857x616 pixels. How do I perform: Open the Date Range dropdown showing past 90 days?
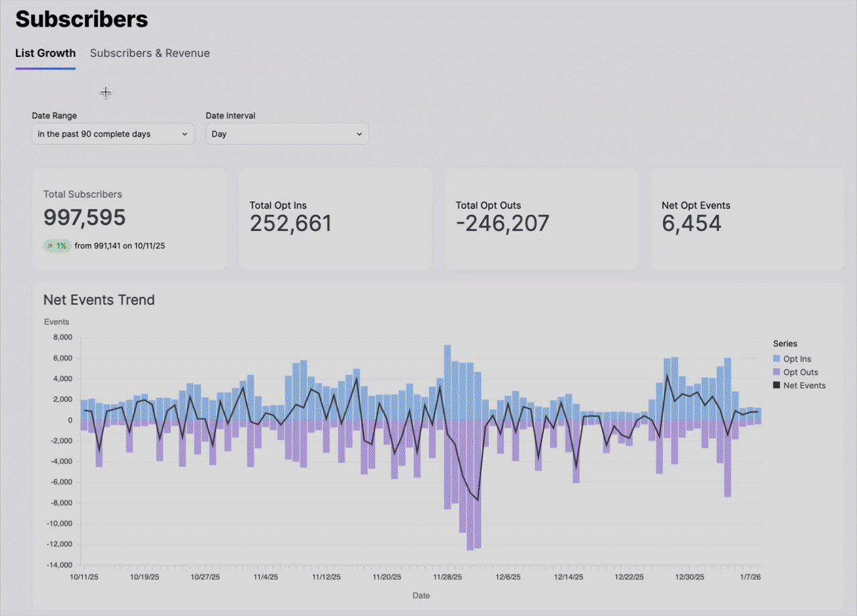(112, 133)
